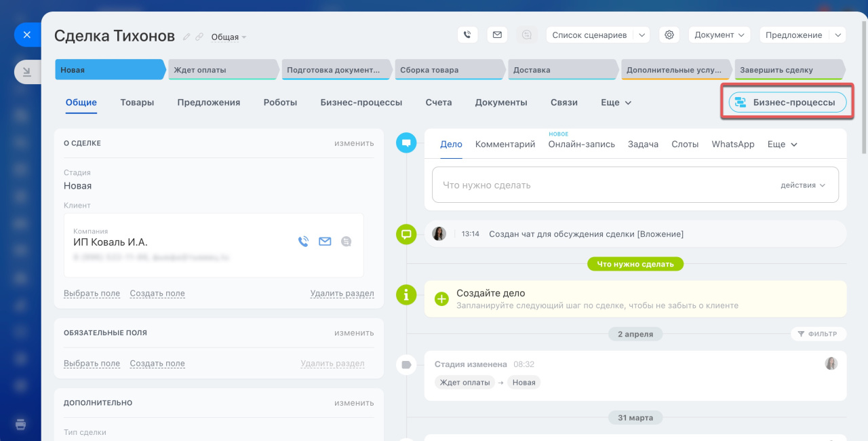Screen dimensions: 868x441
Task: Select the Новая deal stage
Action: [110, 69]
